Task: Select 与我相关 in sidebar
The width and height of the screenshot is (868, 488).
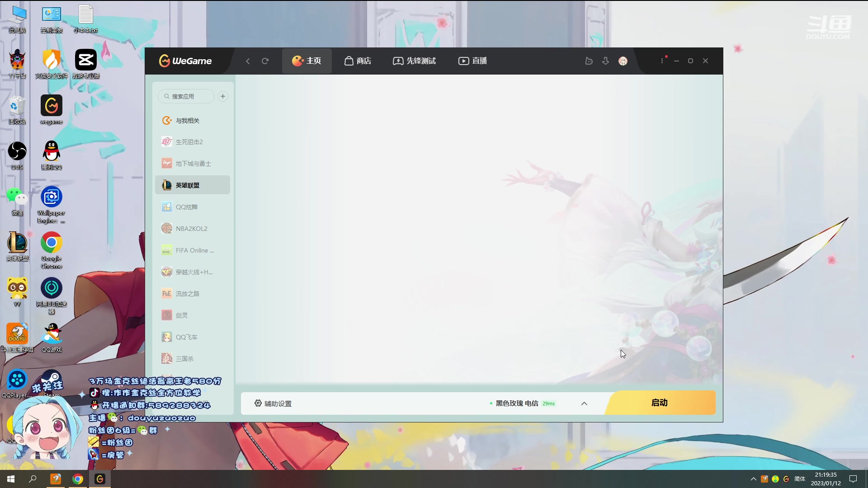Action: [193, 121]
